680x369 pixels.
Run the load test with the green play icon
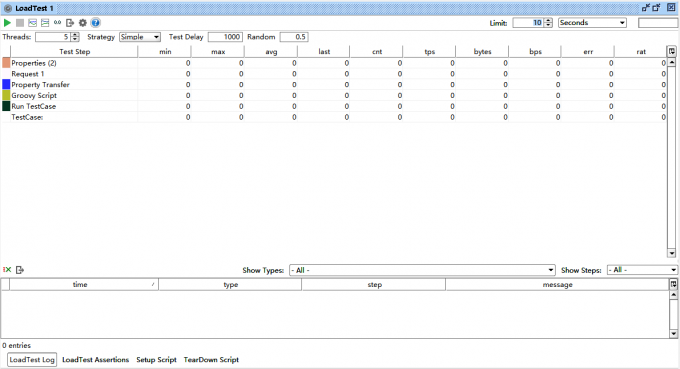pos(7,23)
